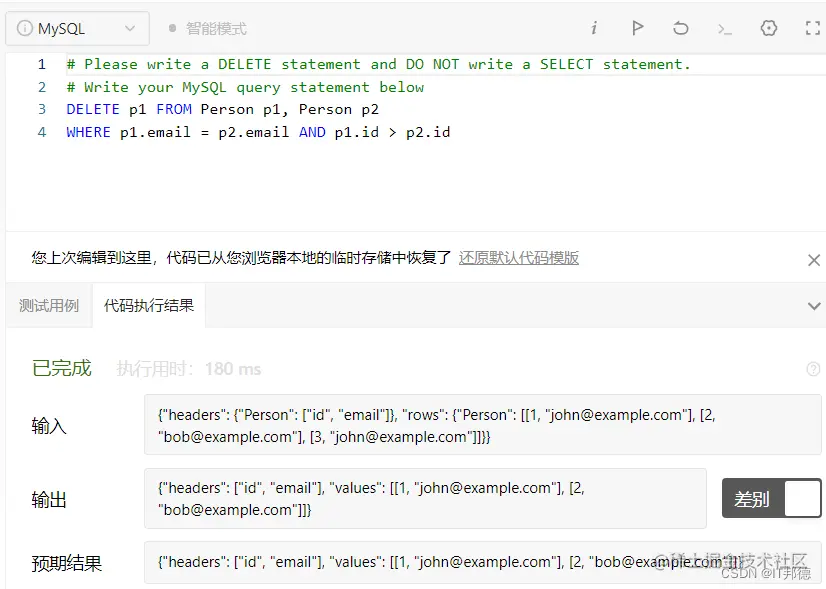Click code line 4 WHERE clause
Viewport: 826px width, 589px height.
tap(258, 132)
